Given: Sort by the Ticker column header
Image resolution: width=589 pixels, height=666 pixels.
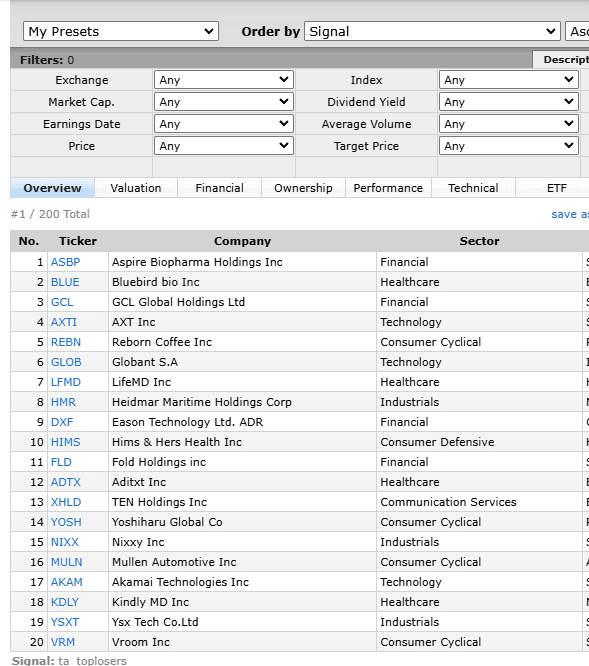Looking at the screenshot, I should [x=78, y=241].
